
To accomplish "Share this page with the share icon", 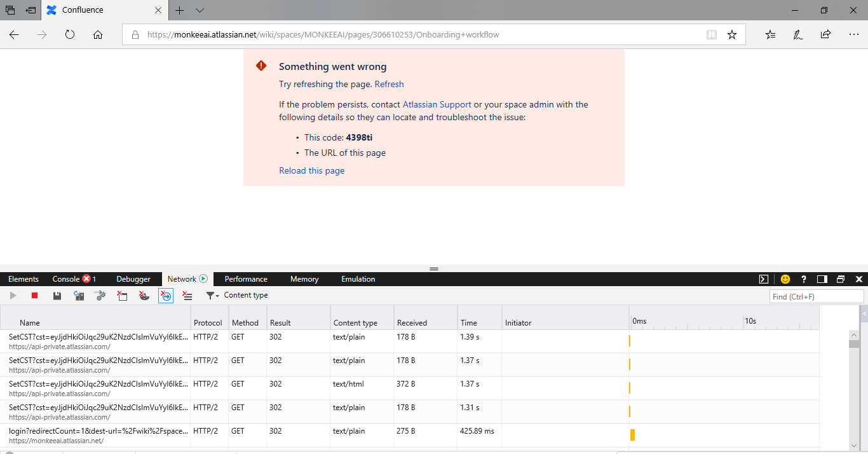I will [825, 35].
